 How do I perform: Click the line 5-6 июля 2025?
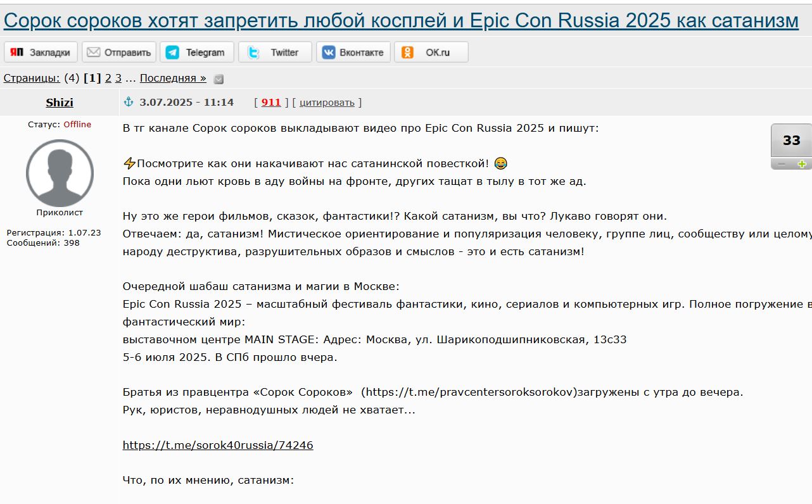click(x=230, y=357)
